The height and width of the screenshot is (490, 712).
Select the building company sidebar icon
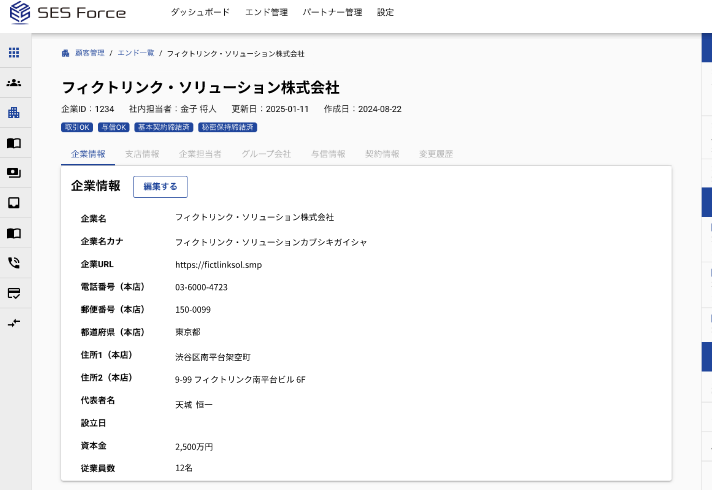point(14,113)
